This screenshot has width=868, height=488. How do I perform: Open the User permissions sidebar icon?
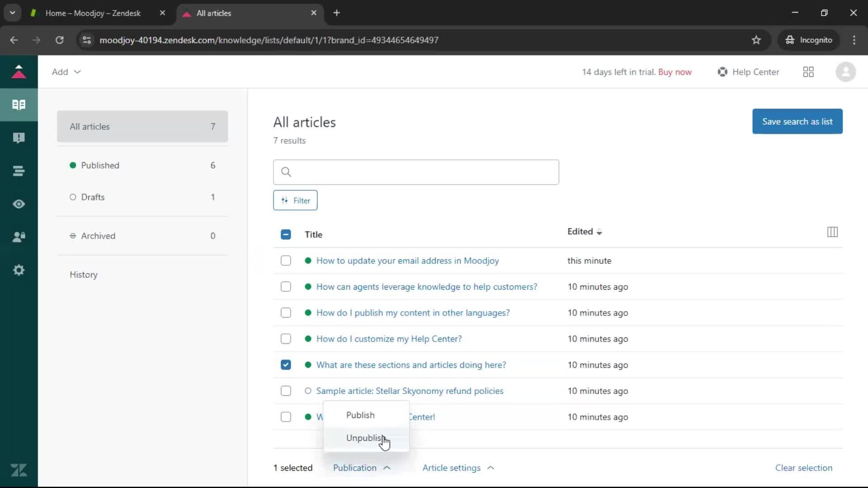click(19, 237)
